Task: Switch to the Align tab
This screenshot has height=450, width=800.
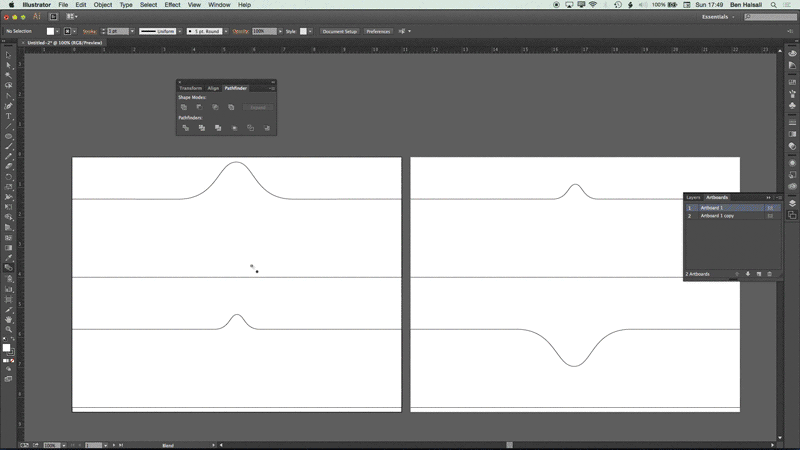Action: pos(213,88)
